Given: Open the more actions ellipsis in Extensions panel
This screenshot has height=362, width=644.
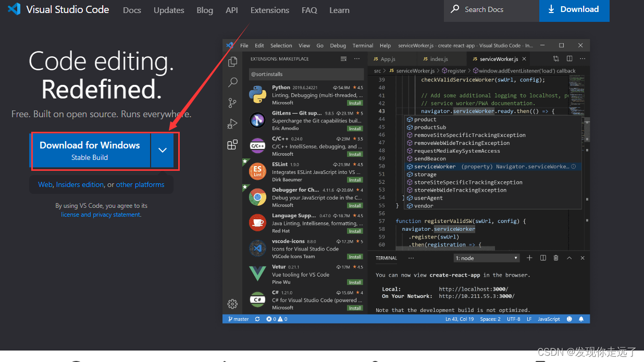Looking at the screenshot, I should (x=357, y=59).
